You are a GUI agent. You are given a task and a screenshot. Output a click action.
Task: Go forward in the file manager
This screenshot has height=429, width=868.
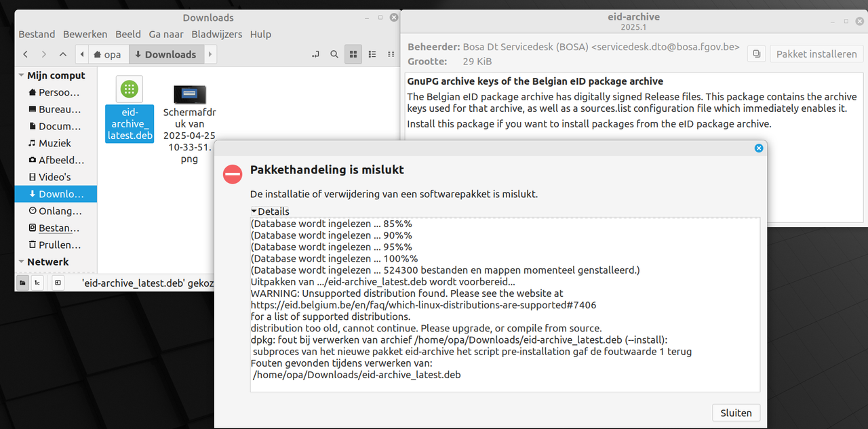[44, 54]
